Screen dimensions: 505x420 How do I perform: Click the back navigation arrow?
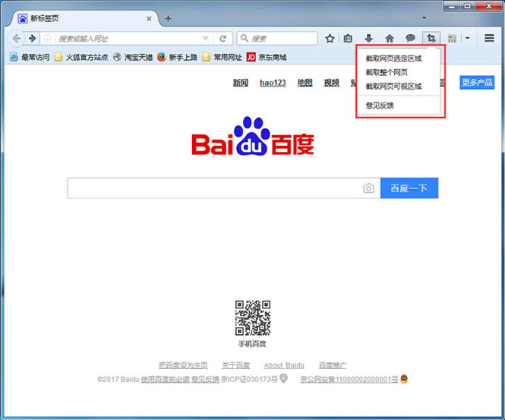click(x=16, y=38)
